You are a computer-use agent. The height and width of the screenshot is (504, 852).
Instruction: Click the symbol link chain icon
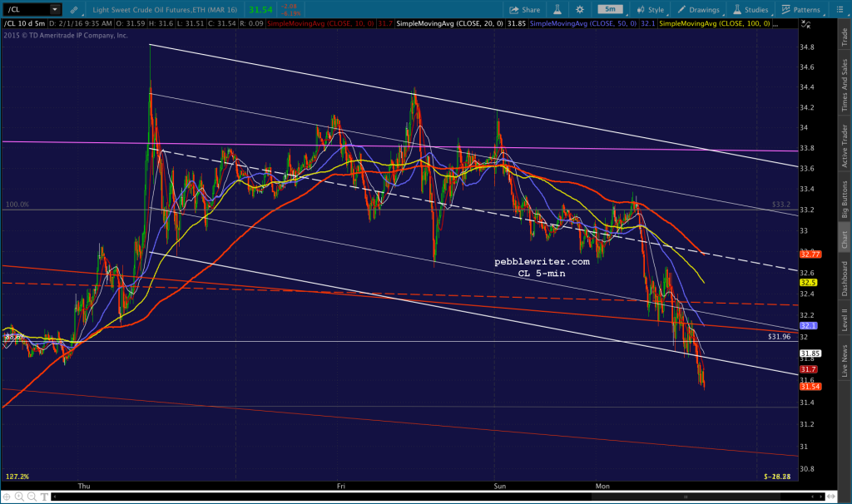coord(74,10)
